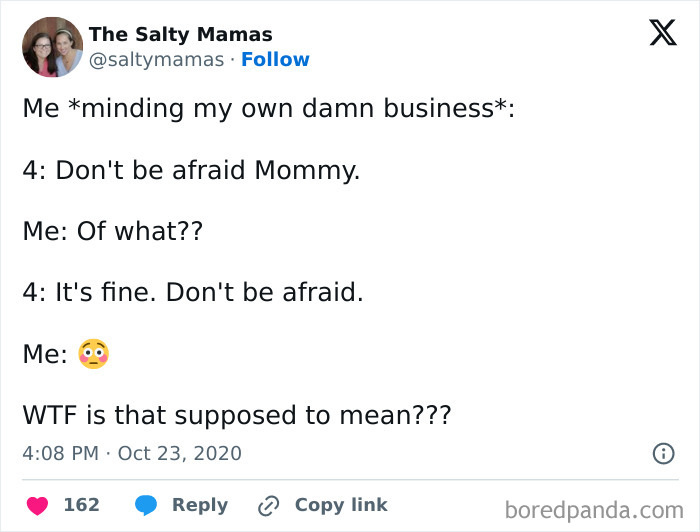Open The Salty Mamas display name
The height and width of the screenshot is (532, 700).
[x=180, y=35]
